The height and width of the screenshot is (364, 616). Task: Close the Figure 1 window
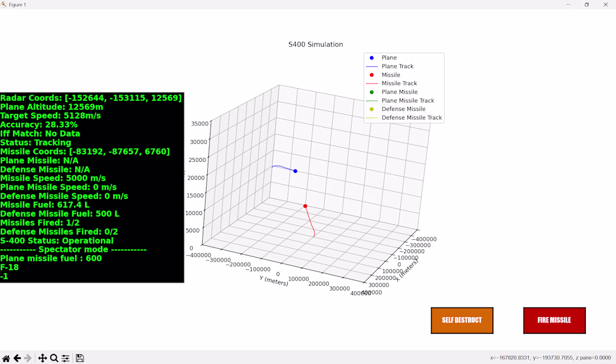tap(605, 4)
